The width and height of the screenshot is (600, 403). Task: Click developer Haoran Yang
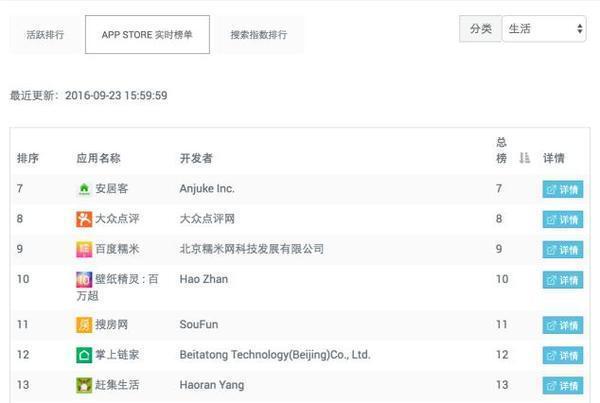click(x=212, y=385)
